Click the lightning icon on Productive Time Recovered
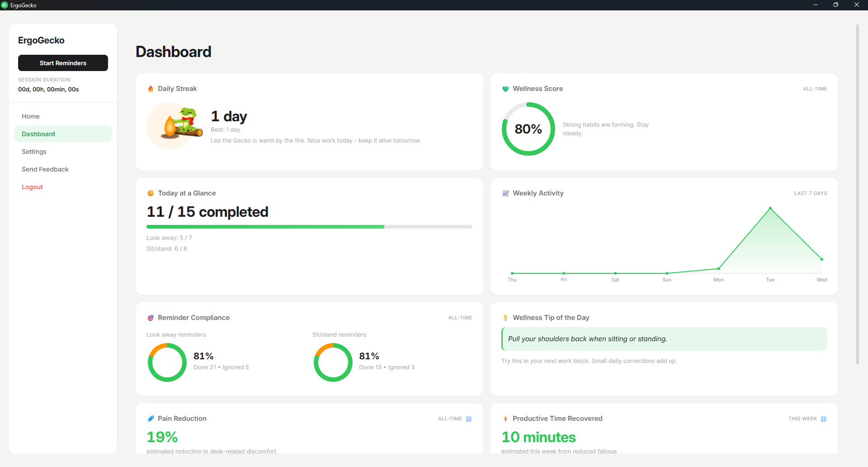Viewport: 868px width, 467px height. coord(505,419)
